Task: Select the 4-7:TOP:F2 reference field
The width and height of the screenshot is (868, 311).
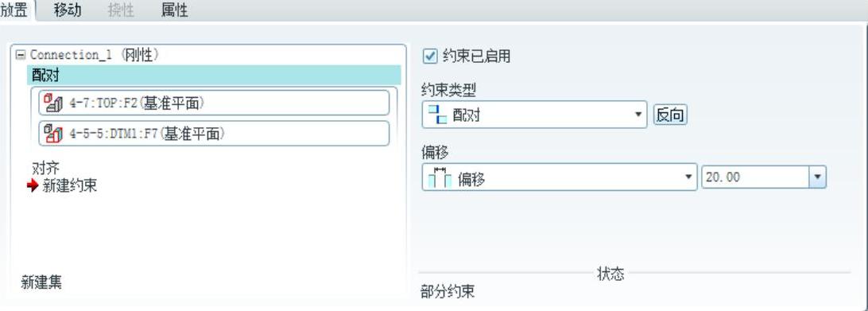Action: [214, 103]
